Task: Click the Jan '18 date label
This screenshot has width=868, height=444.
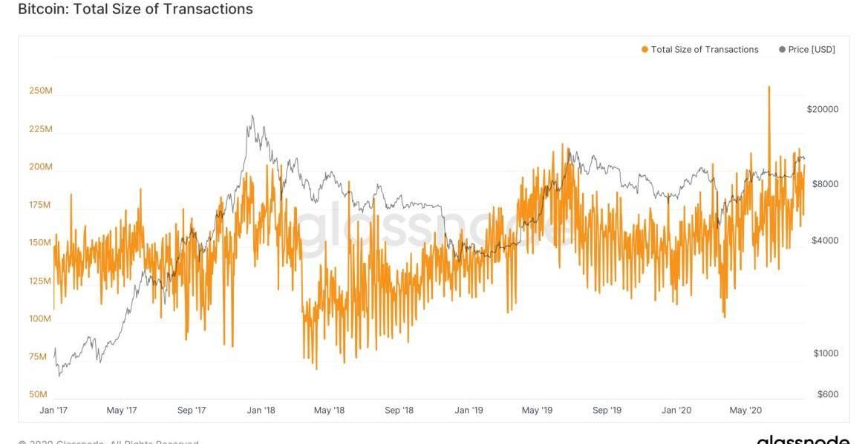Action: pos(261,410)
